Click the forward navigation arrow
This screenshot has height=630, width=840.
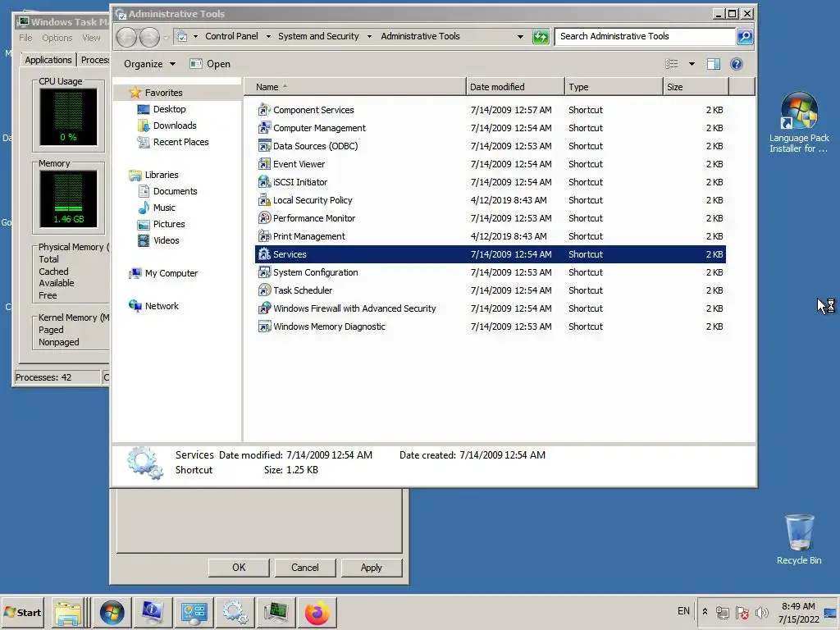tap(149, 37)
